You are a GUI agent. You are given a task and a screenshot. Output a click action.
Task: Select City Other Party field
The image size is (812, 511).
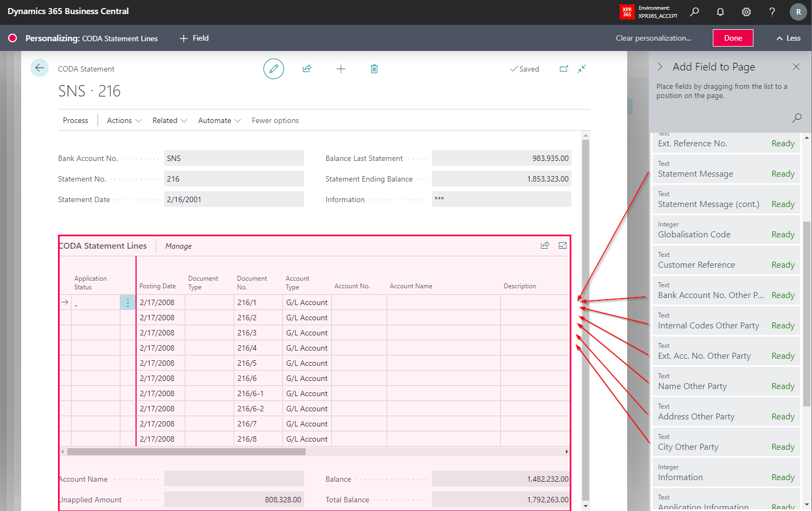click(726, 442)
